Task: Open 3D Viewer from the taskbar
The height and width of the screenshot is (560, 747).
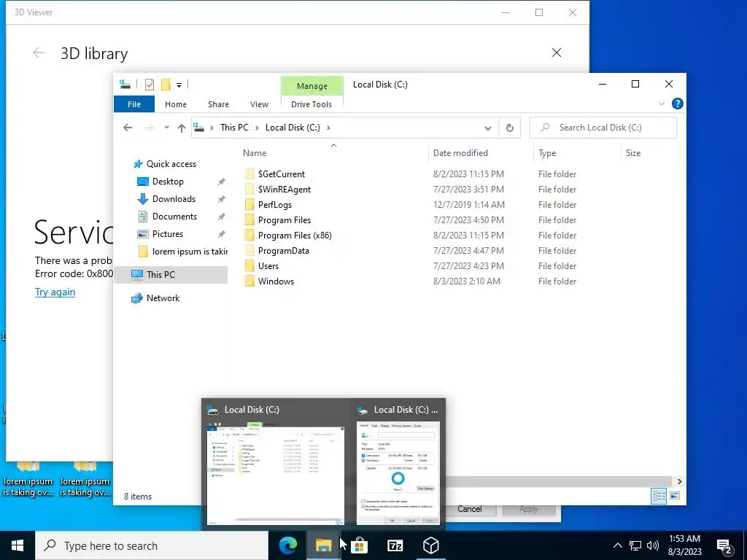Action: click(x=430, y=545)
